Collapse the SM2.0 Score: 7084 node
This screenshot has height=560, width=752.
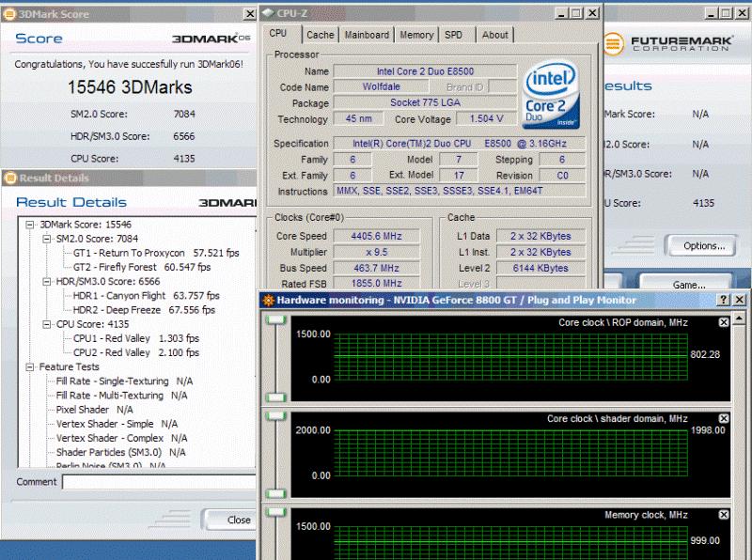pos(46,239)
